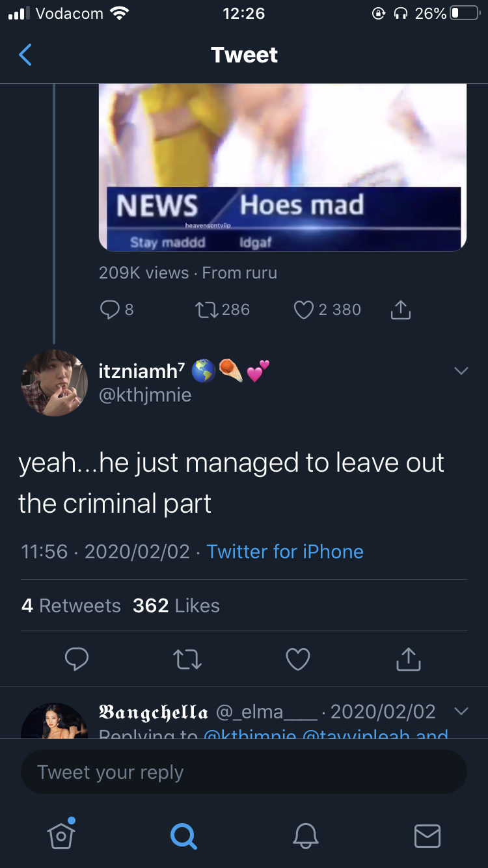Go back using the top-left arrow
Viewport: 488px width, 868px height.
coord(25,55)
